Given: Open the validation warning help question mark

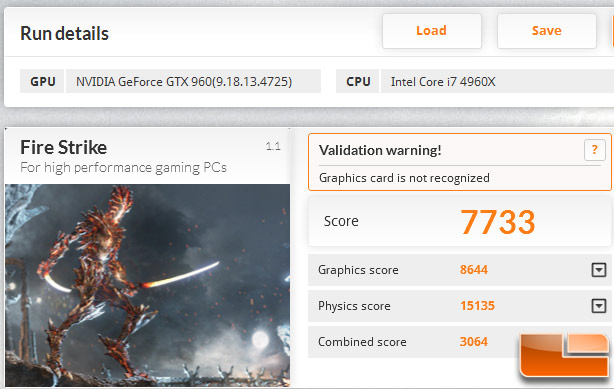Looking at the screenshot, I should [x=594, y=150].
